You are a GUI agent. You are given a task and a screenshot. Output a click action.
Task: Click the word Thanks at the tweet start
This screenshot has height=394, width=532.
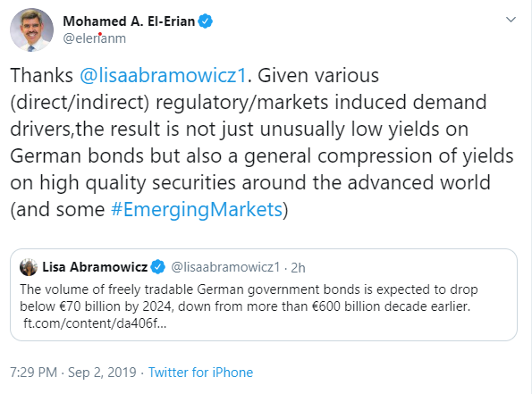tap(41, 75)
